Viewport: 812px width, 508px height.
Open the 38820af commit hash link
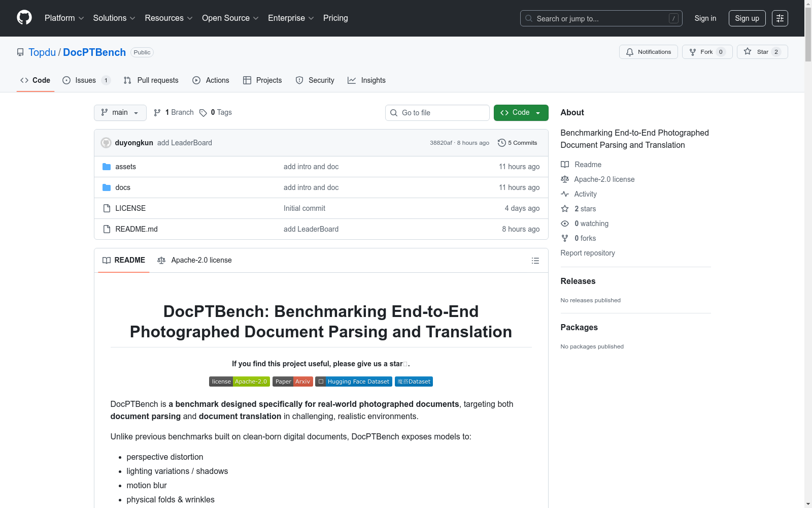tap(441, 143)
